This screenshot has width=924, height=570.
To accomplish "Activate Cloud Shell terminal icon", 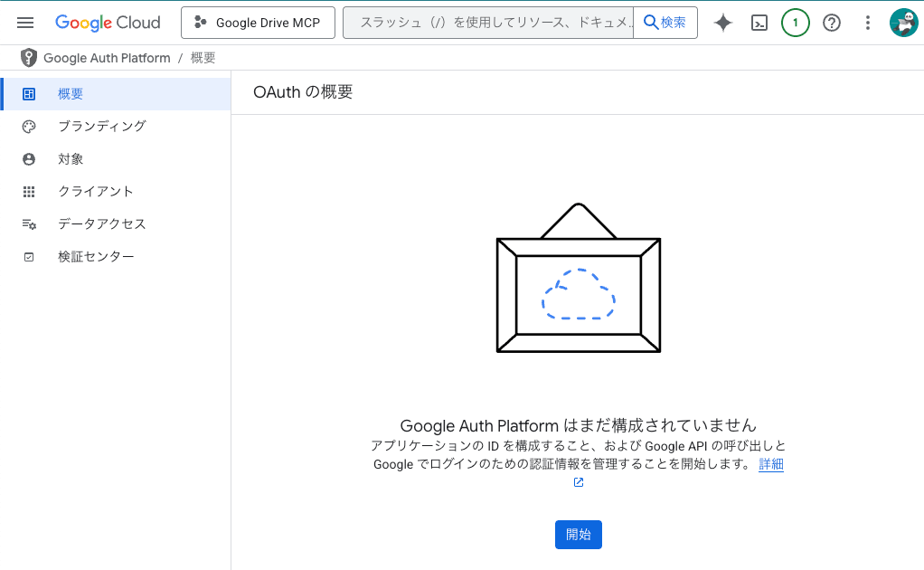I will point(759,23).
